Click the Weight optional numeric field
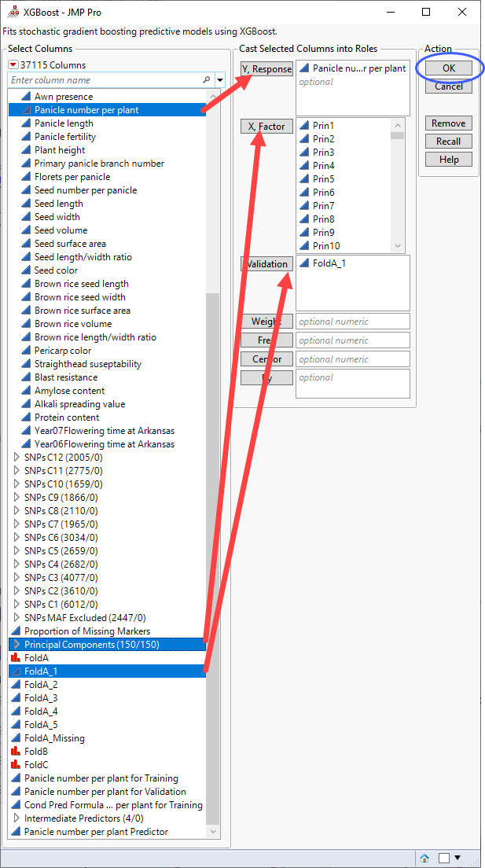The height and width of the screenshot is (868, 485). [353, 322]
